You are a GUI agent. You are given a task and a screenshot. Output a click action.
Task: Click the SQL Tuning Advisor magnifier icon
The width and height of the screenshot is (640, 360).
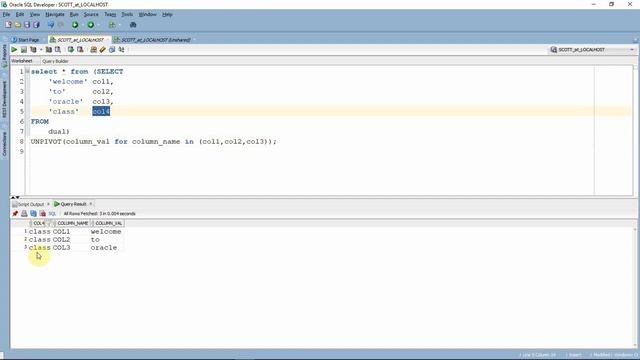coord(58,50)
